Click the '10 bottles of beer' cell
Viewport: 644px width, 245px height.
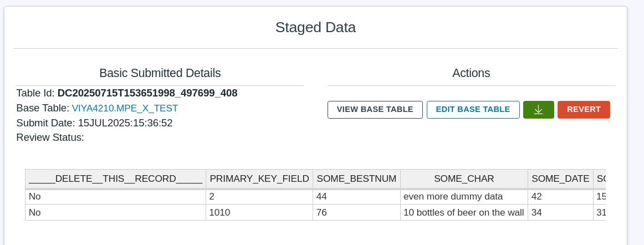tap(463, 212)
